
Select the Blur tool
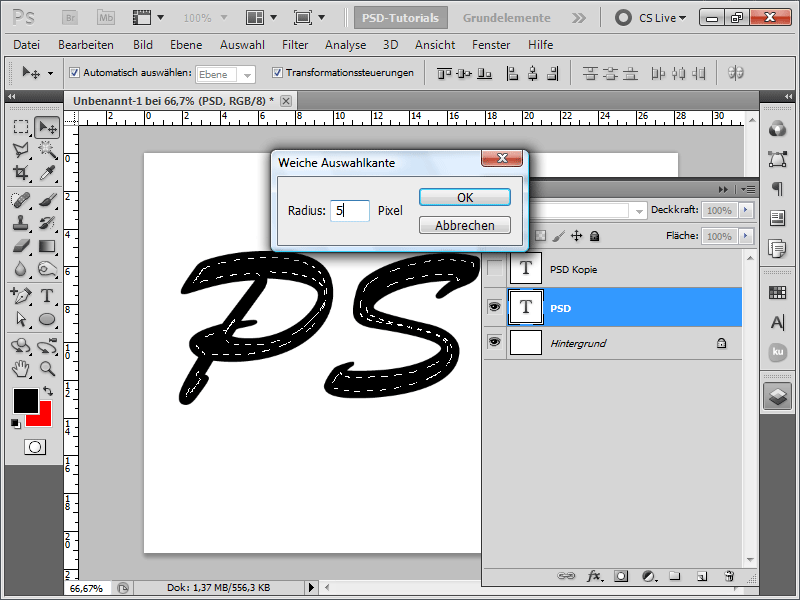click(x=21, y=269)
